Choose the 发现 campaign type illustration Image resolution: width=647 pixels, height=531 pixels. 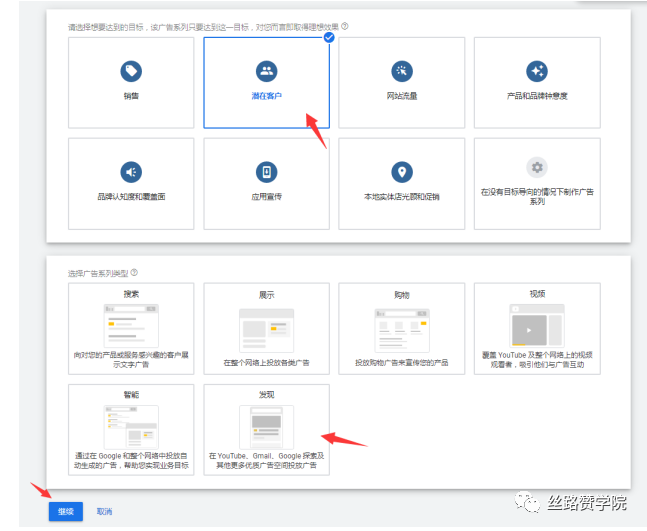click(x=267, y=427)
